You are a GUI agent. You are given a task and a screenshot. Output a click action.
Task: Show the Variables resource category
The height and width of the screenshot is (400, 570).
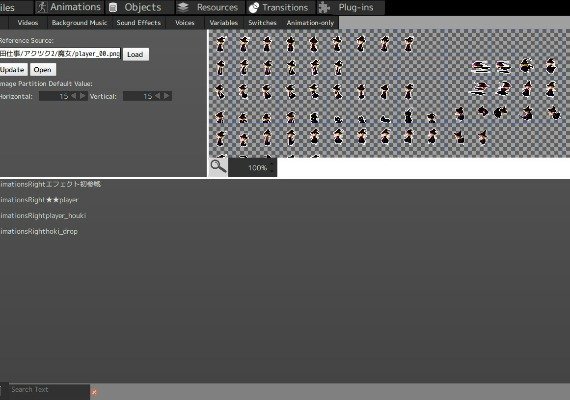click(224, 23)
